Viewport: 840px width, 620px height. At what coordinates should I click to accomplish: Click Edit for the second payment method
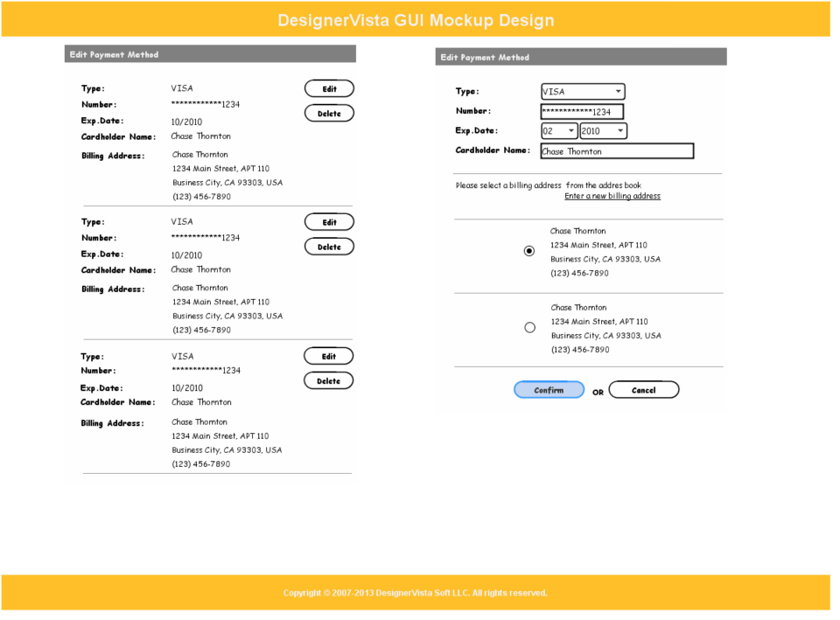pyautogui.click(x=329, y=222)
